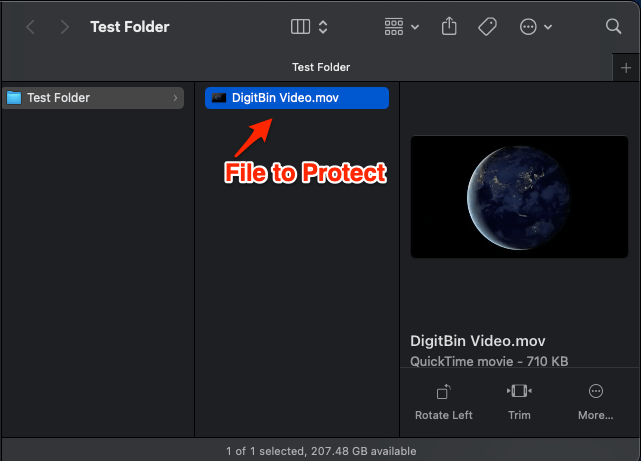
Task: Click the More actions icon in preview
Action: (x=596, y=391)
